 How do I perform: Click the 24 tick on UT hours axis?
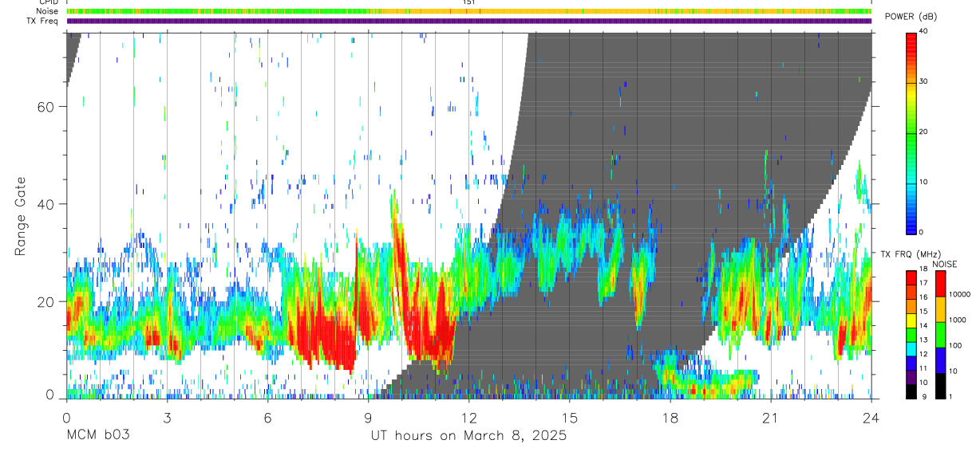(x=871, y=417)
